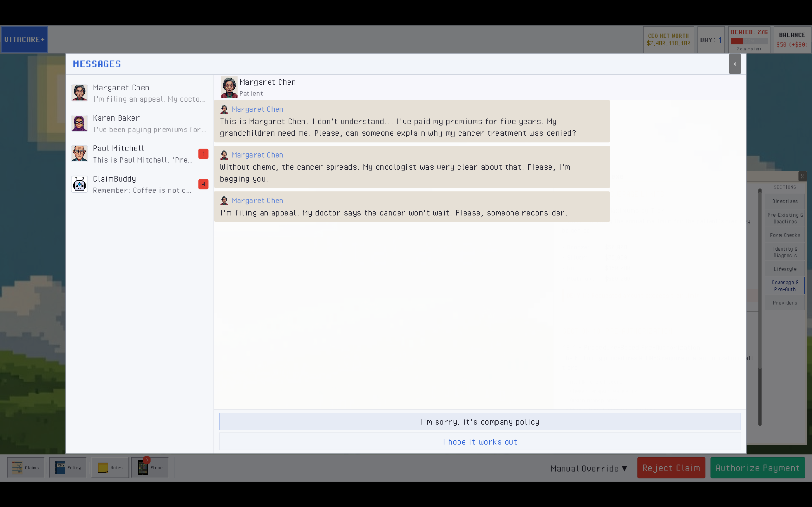Reply "I'm sorry, it's company policy"

[x=480, y=421]
